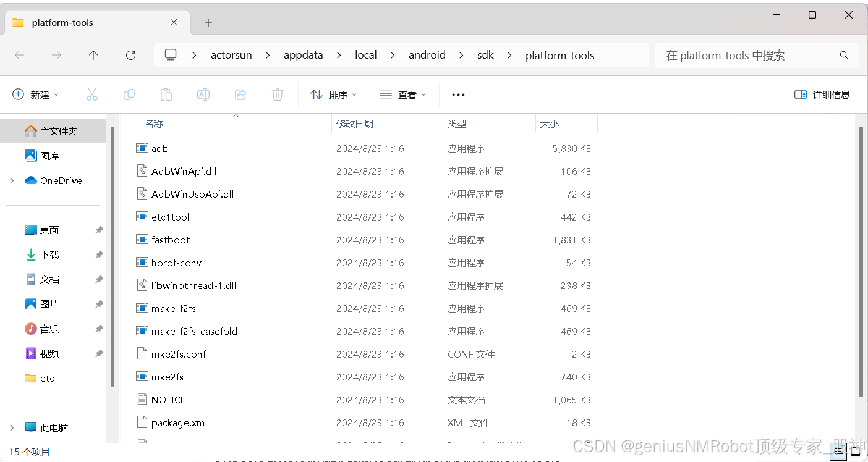This screenshot has height=462, width=868.
Task: Open the 查看 view options dropdown
Action: (402, 94)
